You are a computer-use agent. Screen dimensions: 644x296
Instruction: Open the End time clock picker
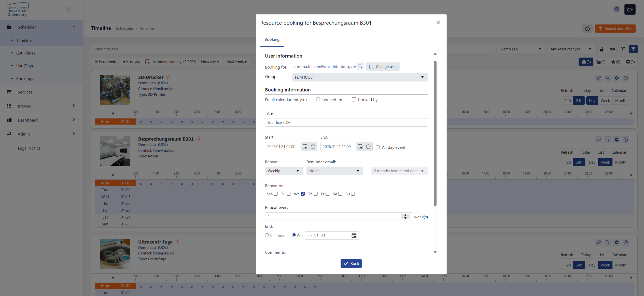click(x=368, y=147)
